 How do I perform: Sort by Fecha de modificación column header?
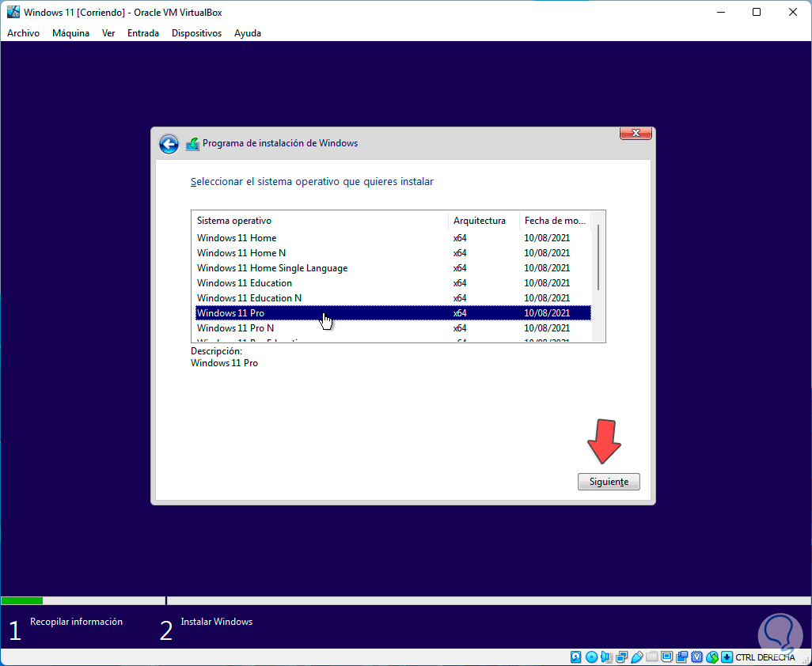[x=555, y=221]
